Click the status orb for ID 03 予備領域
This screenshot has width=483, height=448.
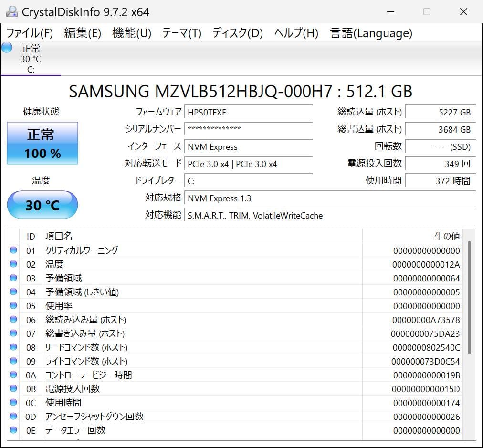pos(13,278)
